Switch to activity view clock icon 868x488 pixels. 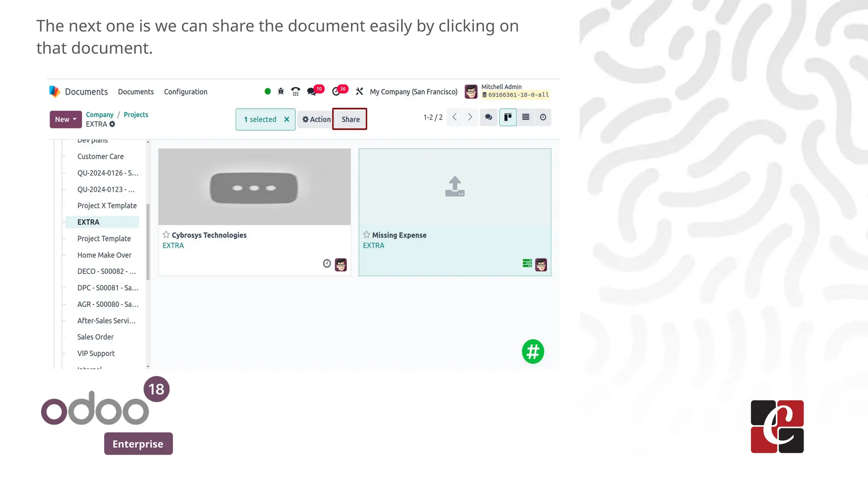tap(543, 117)
